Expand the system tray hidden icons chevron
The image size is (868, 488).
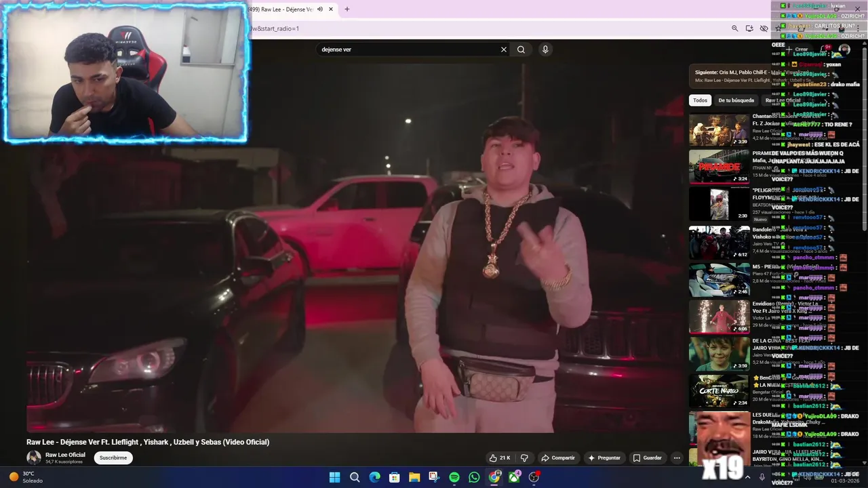(x=747, y=477)
